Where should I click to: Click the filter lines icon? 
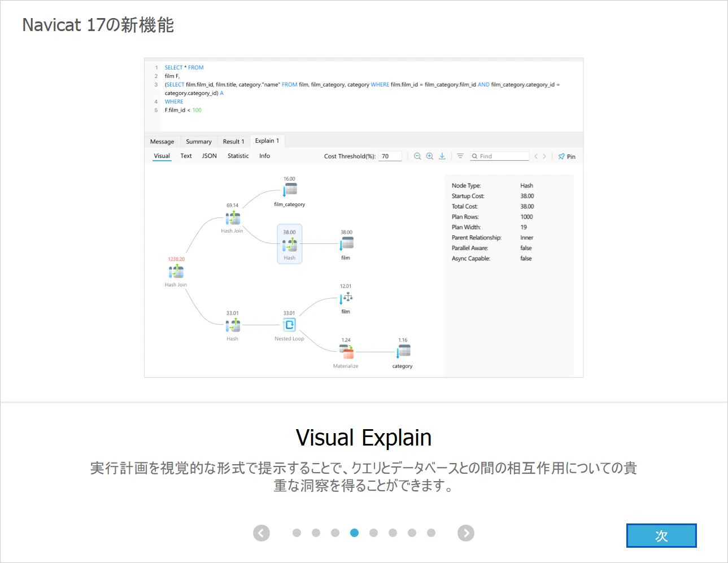coord(460,156)
